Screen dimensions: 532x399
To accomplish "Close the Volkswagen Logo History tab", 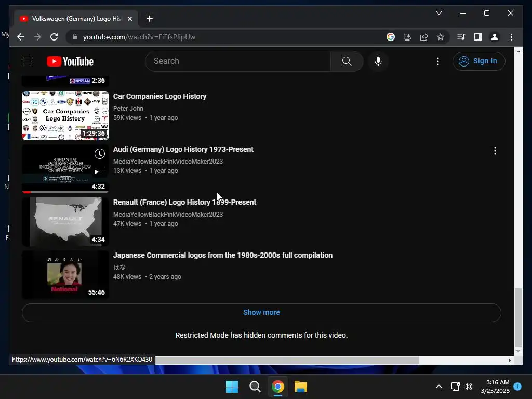I will 129,19.
